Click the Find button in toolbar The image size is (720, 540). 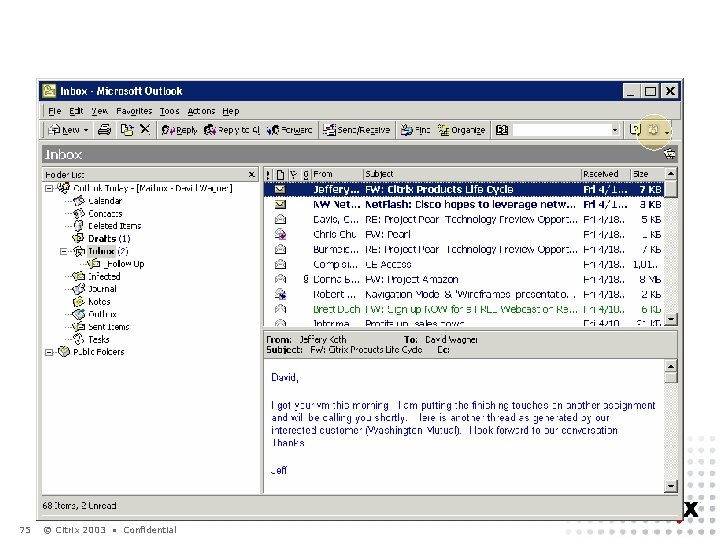(x=416, y=130)
